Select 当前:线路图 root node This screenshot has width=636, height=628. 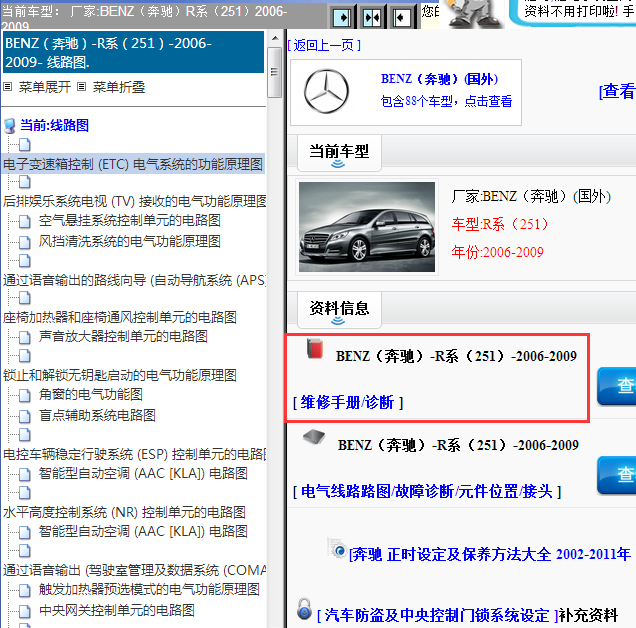point(54,125)
